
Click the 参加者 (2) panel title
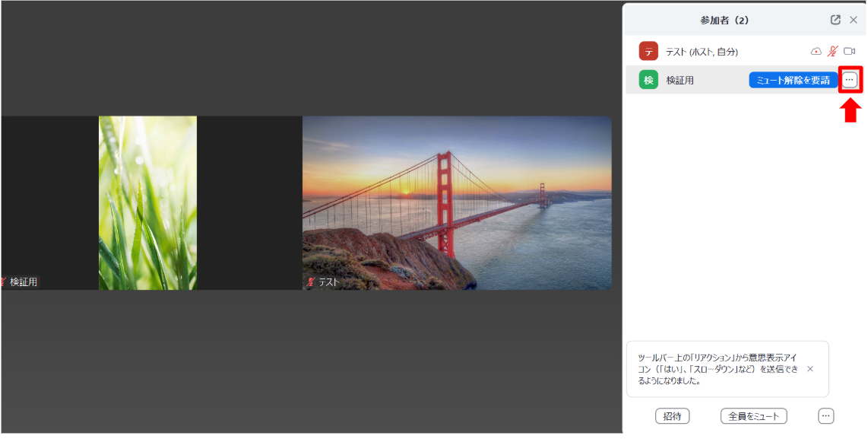pos(724,21)
